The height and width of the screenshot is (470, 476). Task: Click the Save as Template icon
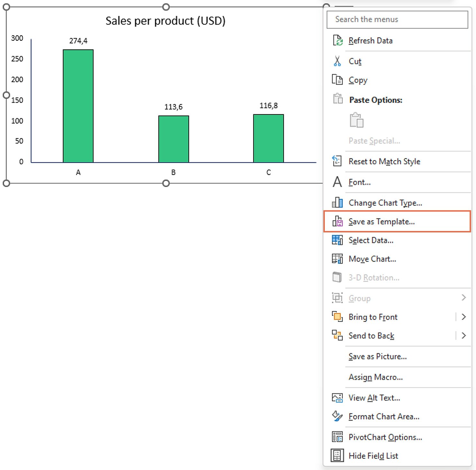(337, 221)
